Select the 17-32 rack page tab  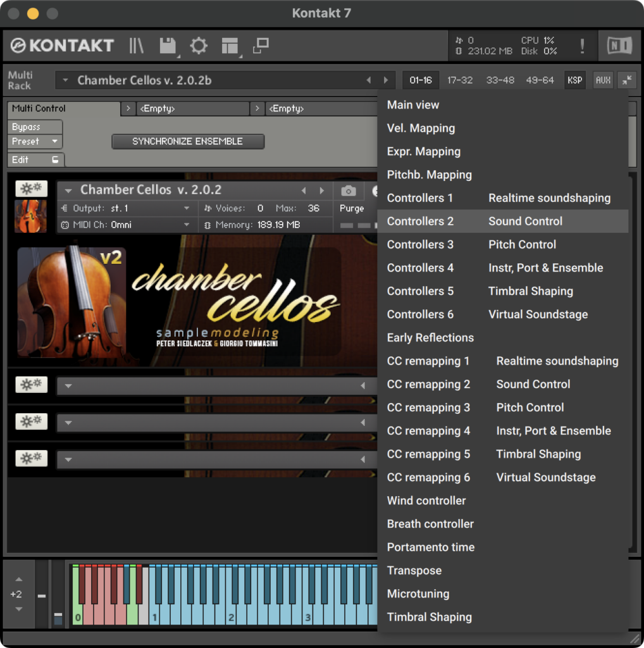coord(460,80)
